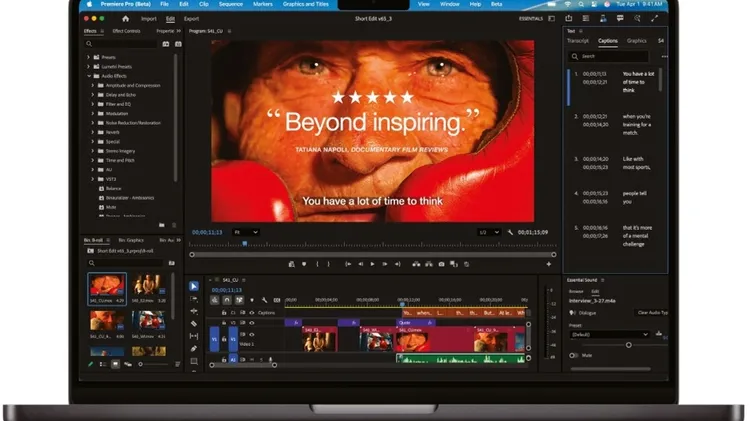750x421 pixels.
Task: Open the Fit zoom level dropdown
Action: coord(246,232)
